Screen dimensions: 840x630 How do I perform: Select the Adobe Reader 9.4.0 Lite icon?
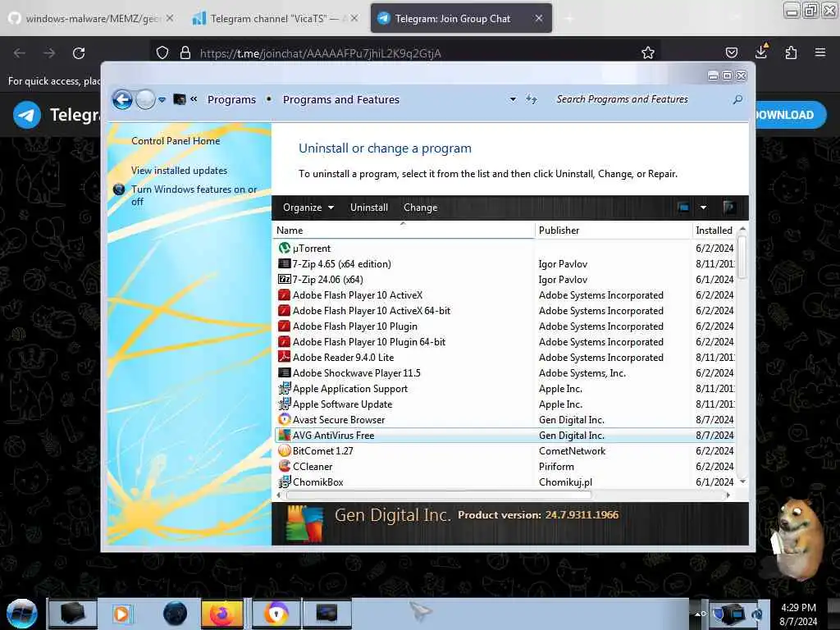point(285,358)
